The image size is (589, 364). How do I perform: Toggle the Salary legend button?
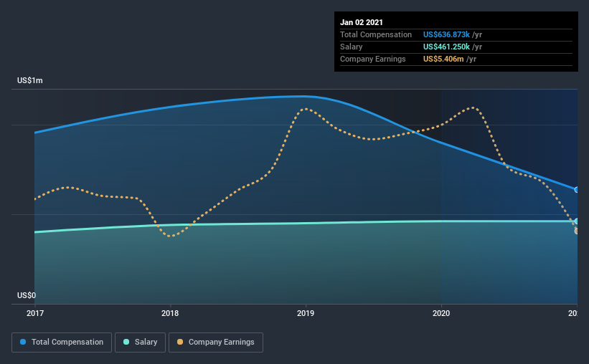(x=140, y=343)
